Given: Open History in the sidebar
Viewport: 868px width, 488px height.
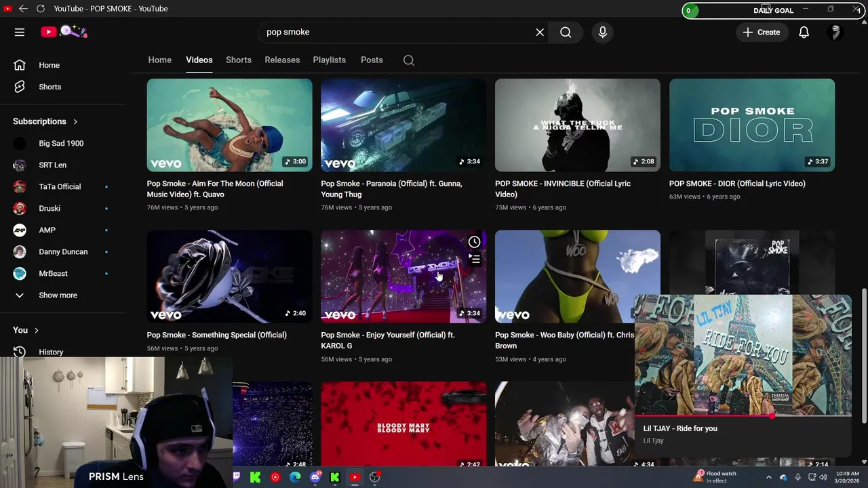Looking at the screenshot, I should (62, 352).
